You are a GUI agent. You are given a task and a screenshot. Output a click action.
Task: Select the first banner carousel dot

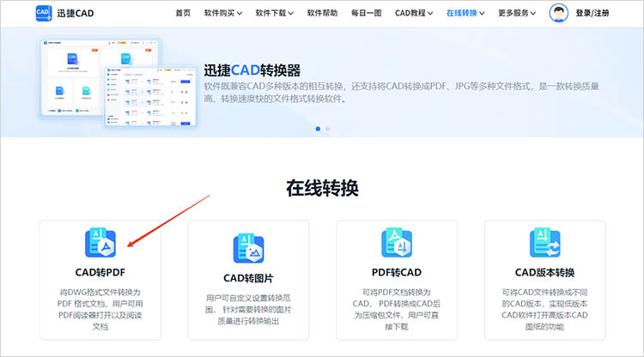tap(318, 129)
